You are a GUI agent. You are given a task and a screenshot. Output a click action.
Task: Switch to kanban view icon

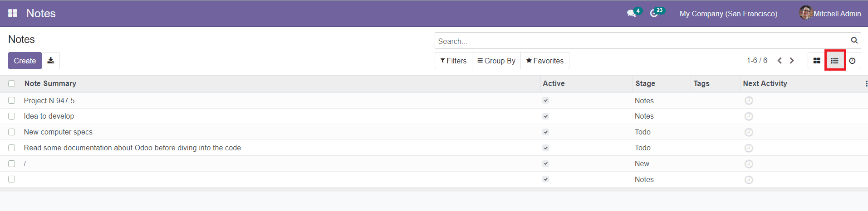pos(817,61)
